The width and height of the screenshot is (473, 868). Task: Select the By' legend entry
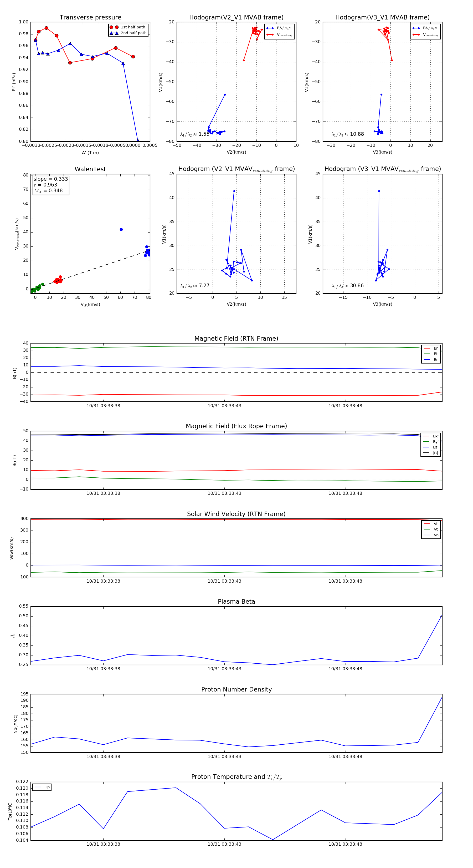point(431,442)
